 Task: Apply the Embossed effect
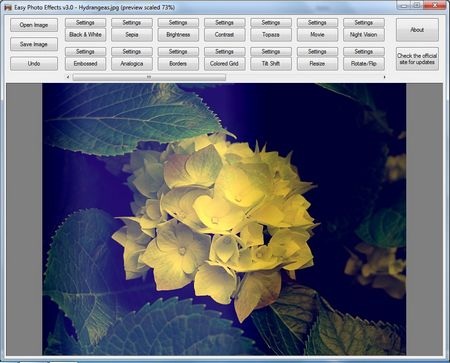tap(85, 64)
